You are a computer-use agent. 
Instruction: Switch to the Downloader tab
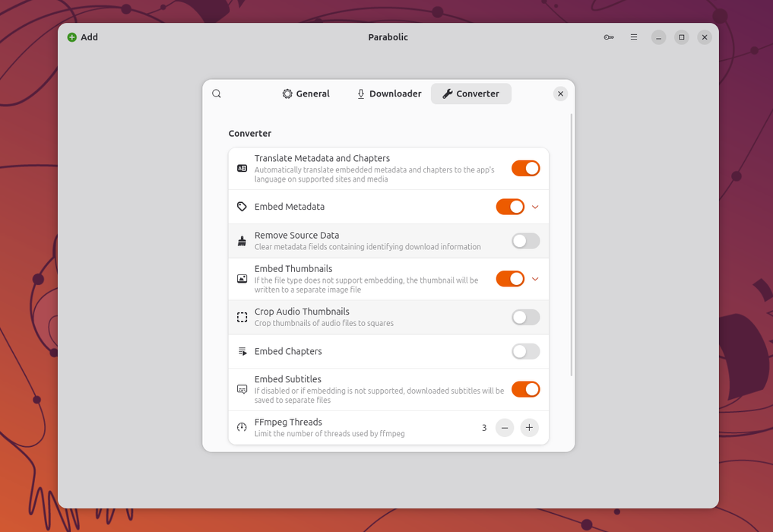point(389,93)
